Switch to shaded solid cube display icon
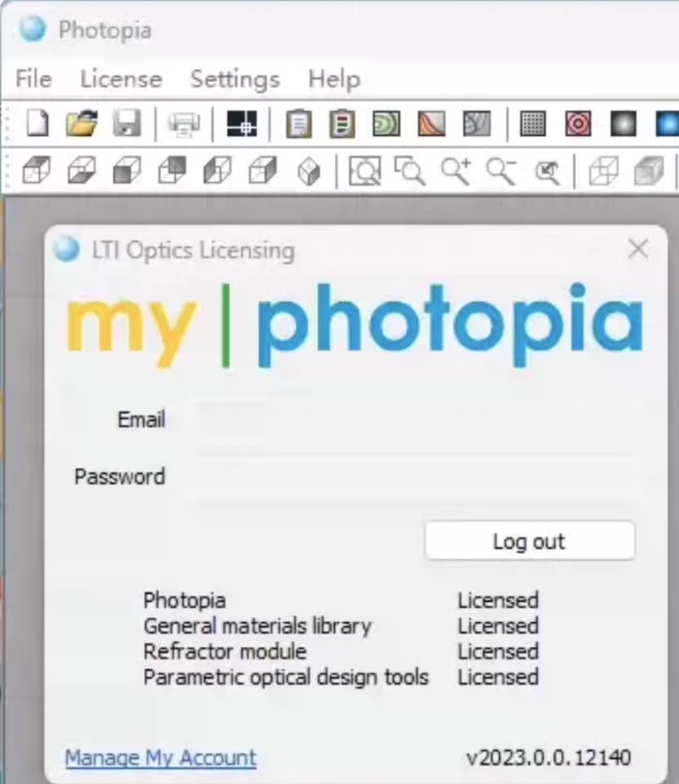679x784 pixels. pyautogui.click(x=649, y=171)
